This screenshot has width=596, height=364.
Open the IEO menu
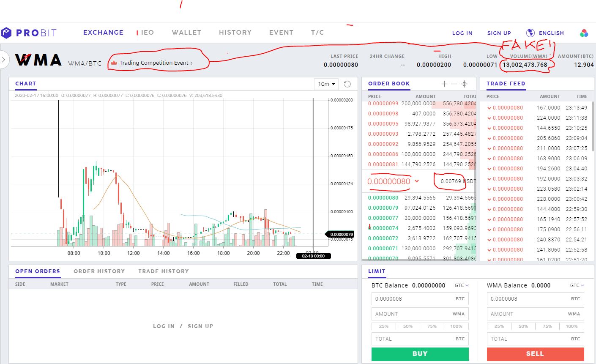(x=147, y=33)
